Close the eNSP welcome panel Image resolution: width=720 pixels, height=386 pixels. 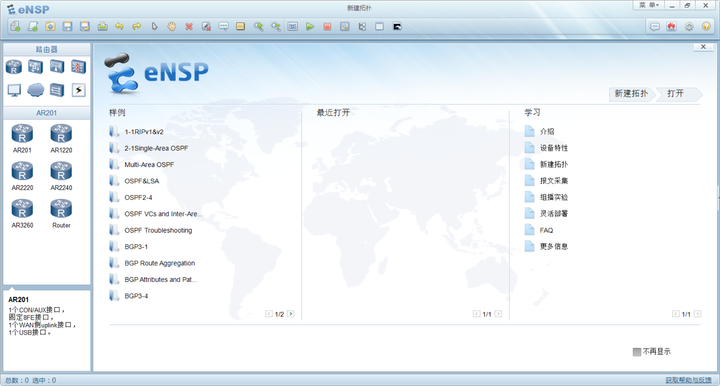click(x=703, y=47)
